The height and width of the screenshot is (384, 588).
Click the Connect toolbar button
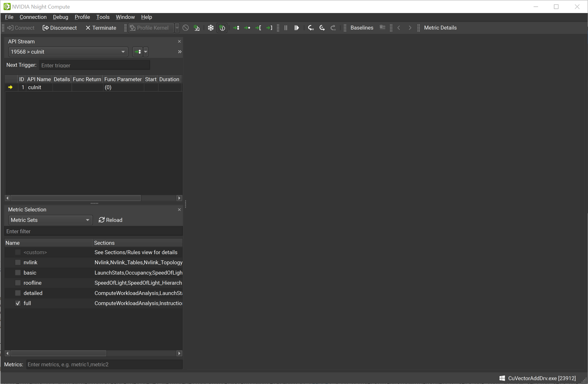[21, 28]
